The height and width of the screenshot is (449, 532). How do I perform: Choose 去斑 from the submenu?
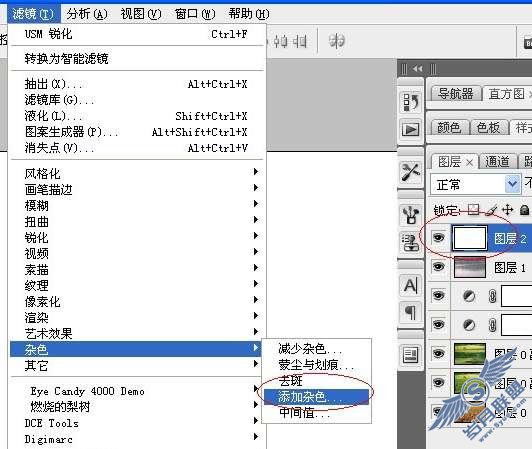(x=316, y=381)
